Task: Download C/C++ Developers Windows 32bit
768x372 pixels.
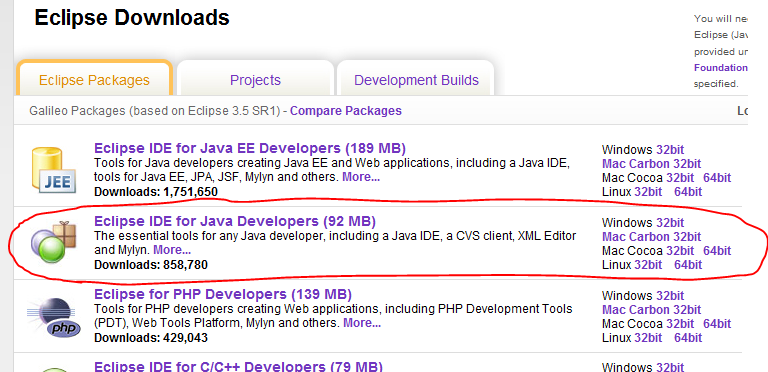Action: pyautogui.click(x=670, y=368)
